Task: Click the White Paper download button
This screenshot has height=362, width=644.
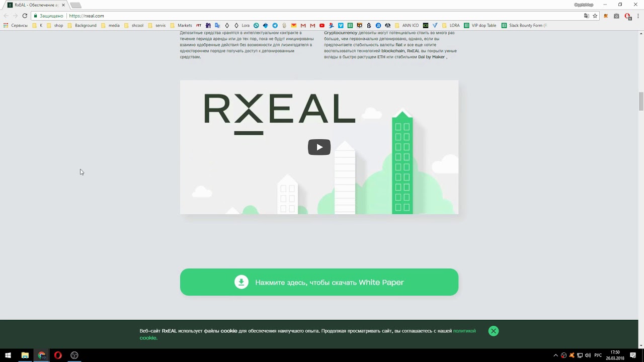Action: coord(319,282)
